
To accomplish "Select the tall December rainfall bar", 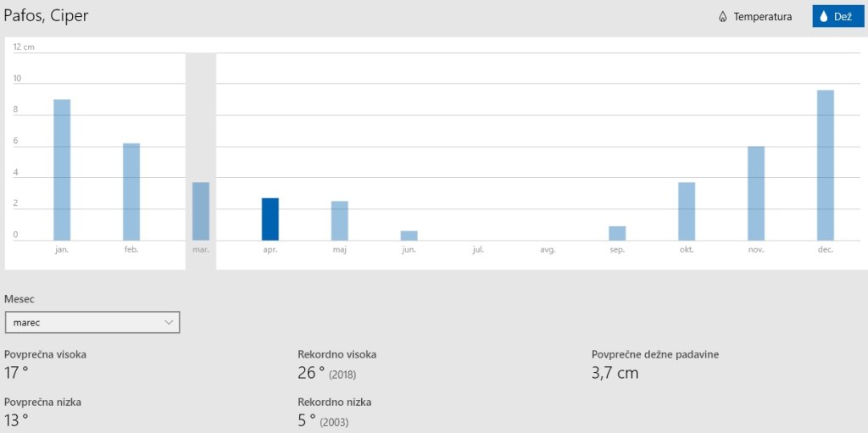I will pos(826,164).
